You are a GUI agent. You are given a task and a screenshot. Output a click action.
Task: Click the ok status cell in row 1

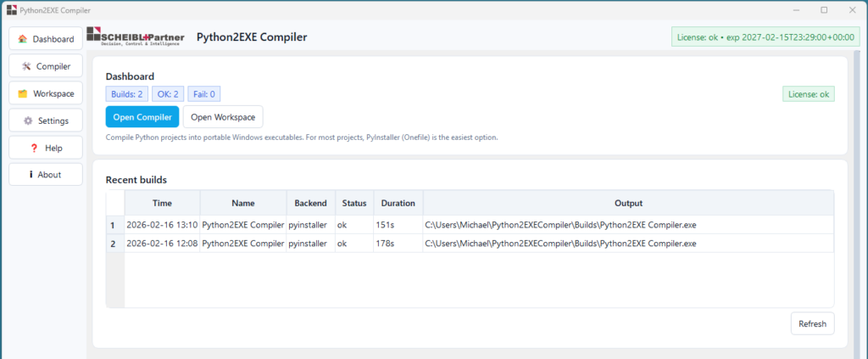click(x=354, y=225)
